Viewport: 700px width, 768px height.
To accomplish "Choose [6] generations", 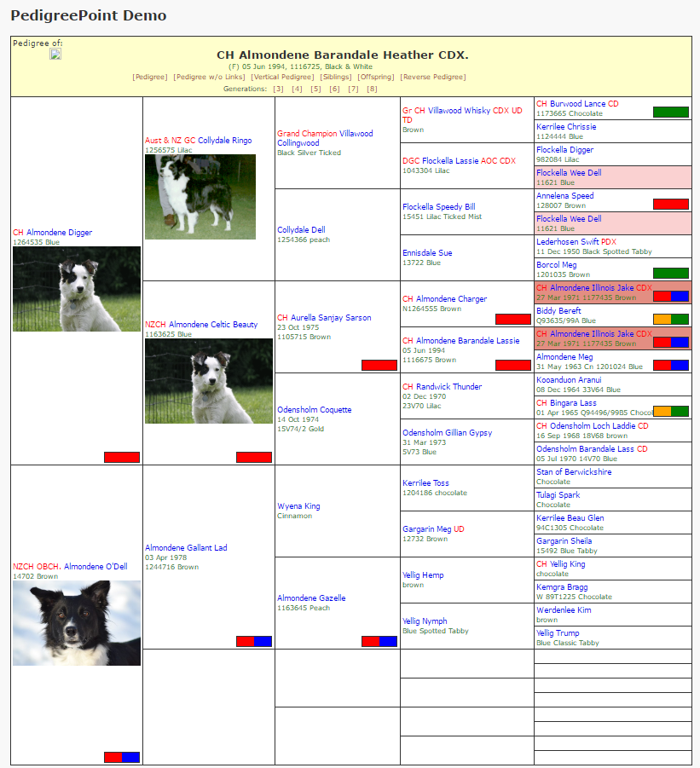I will 334,89.
